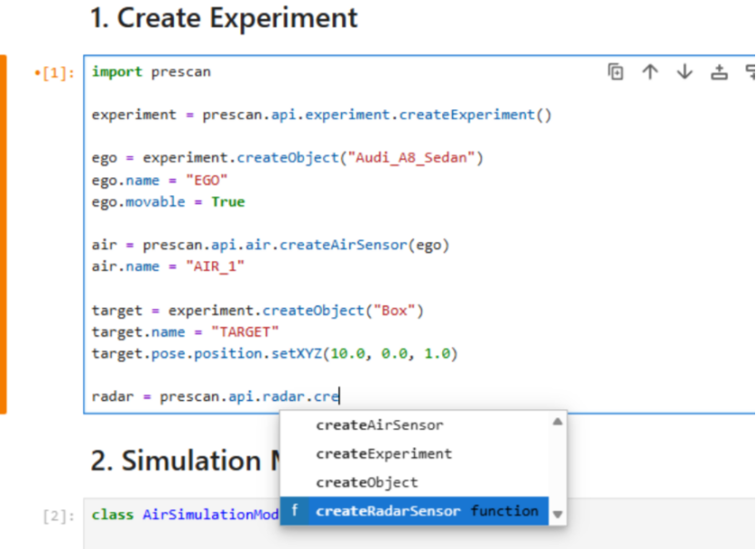Click the 'target.name = "TARGET"' line

click(x=186, y=333)
